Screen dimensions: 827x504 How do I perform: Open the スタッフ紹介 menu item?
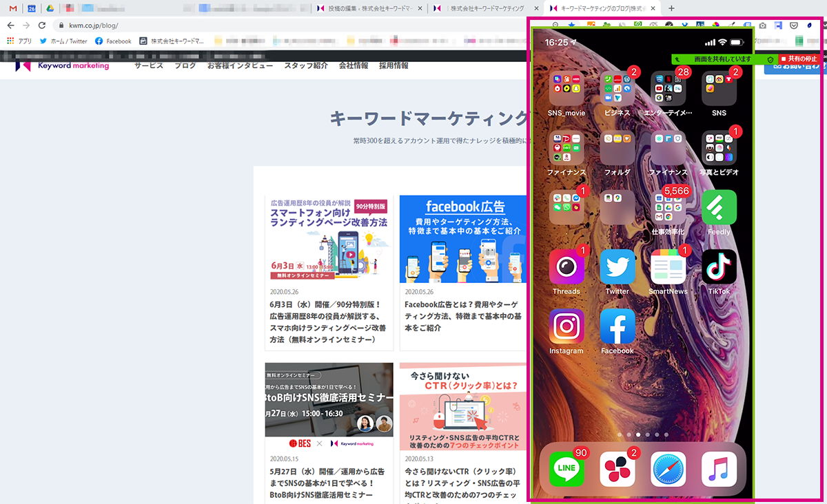[306, 65]
